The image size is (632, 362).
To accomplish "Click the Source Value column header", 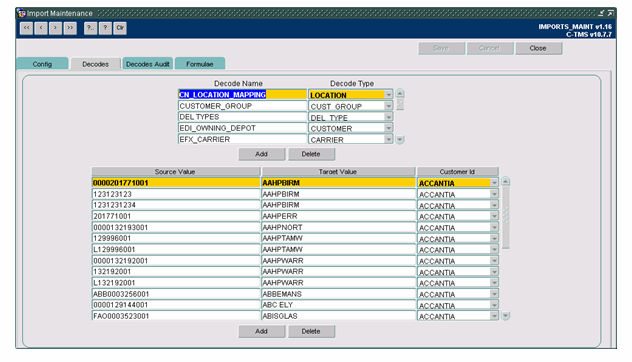I will [x=176, y=172].
